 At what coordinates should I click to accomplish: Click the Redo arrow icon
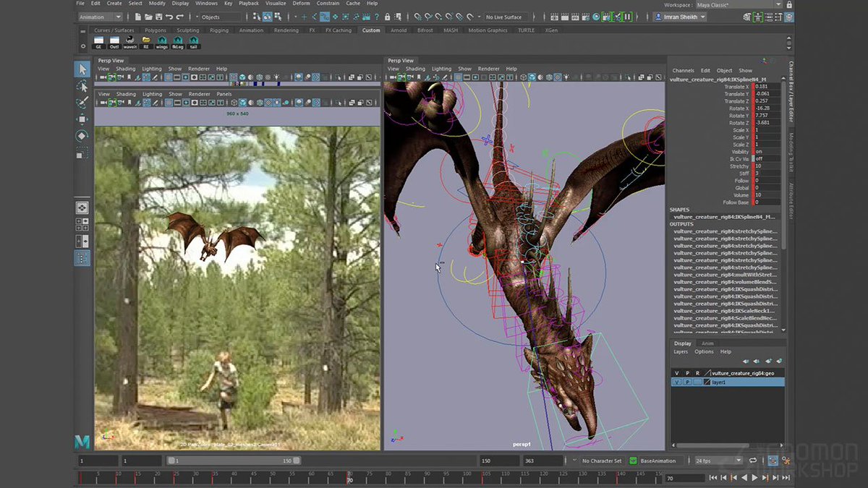pos(179,17)
